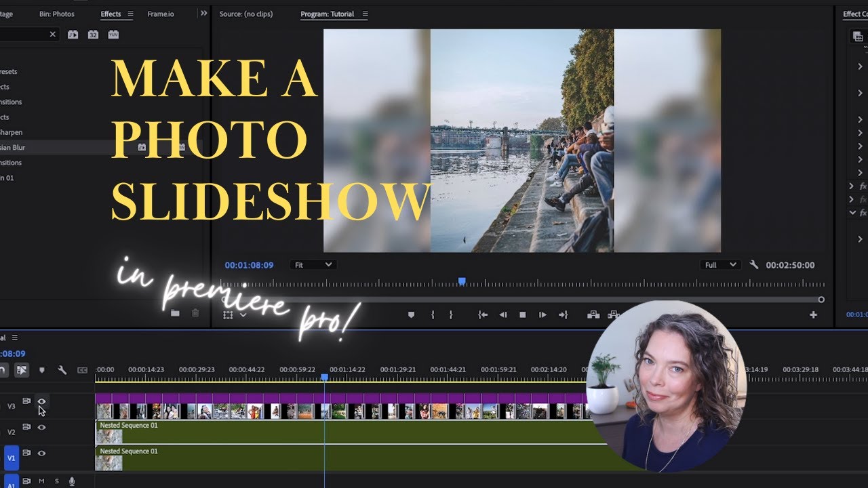The image size is (868, 488).
Task: Toggle sync lock on track V1
Action: [x=26, y=453]
